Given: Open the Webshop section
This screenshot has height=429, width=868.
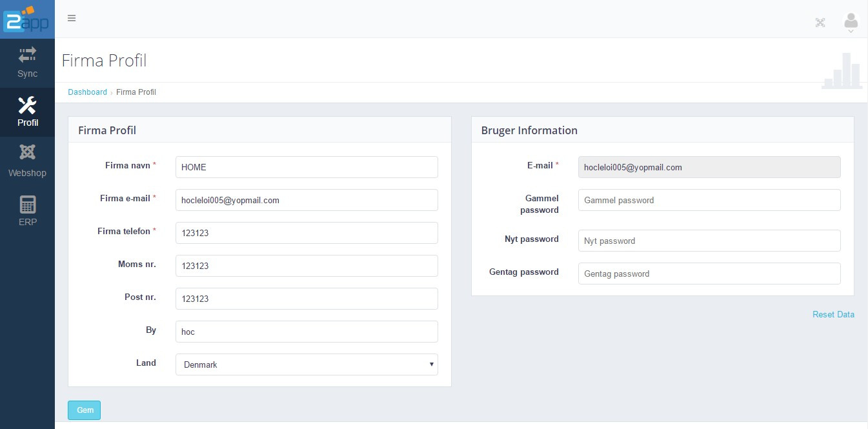Looking at the screenshot, I should pyautogui.click(x=27, y=161).
